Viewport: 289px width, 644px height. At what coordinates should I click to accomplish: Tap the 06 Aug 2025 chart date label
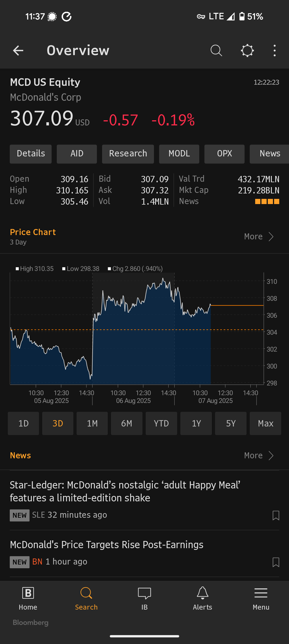pos(133,401)
